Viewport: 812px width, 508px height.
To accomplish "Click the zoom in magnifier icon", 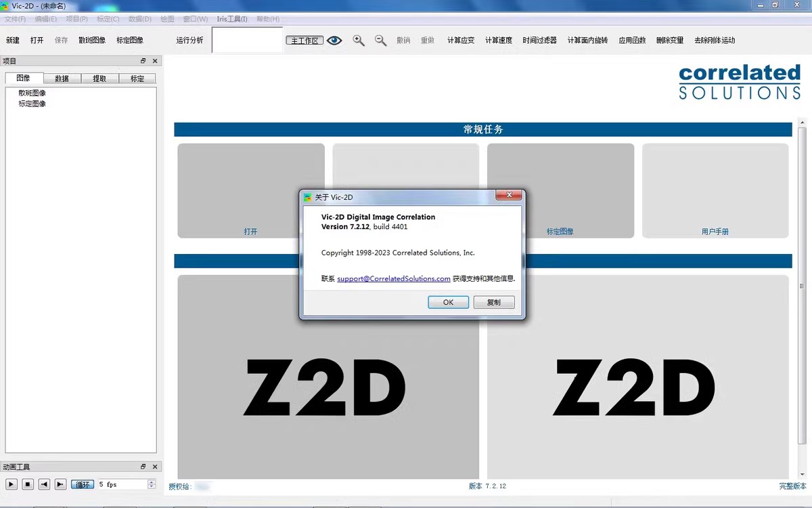I will point(359,41).
